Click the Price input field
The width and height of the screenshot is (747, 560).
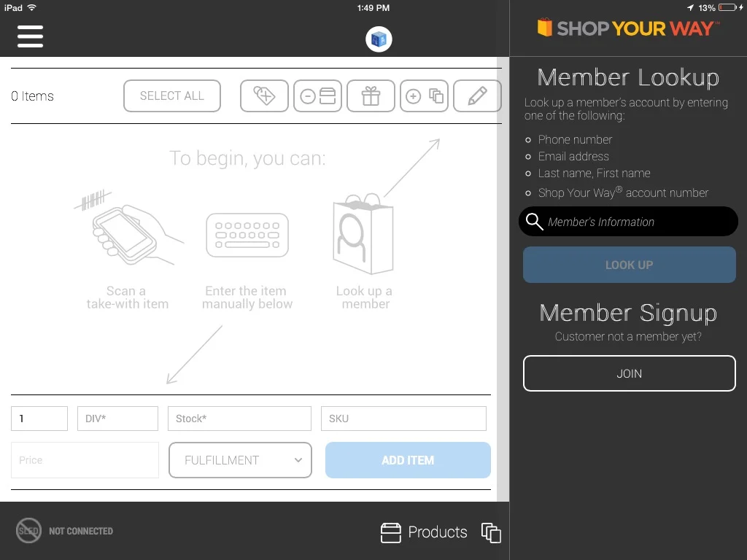pos(85,460)
